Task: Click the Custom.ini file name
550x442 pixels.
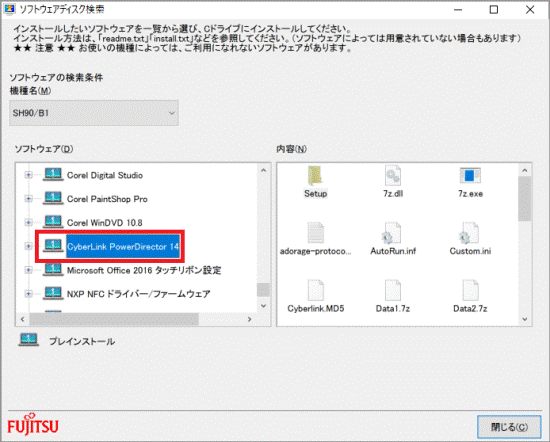Action: pos(470,251)
